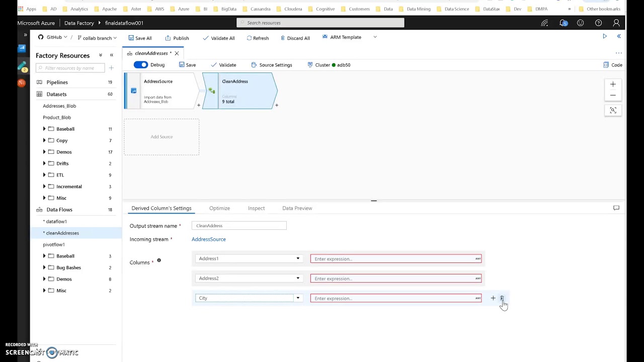Fit the data flow canvas to screen
Screen dimensions: 644x362
(x=613, y=110)
